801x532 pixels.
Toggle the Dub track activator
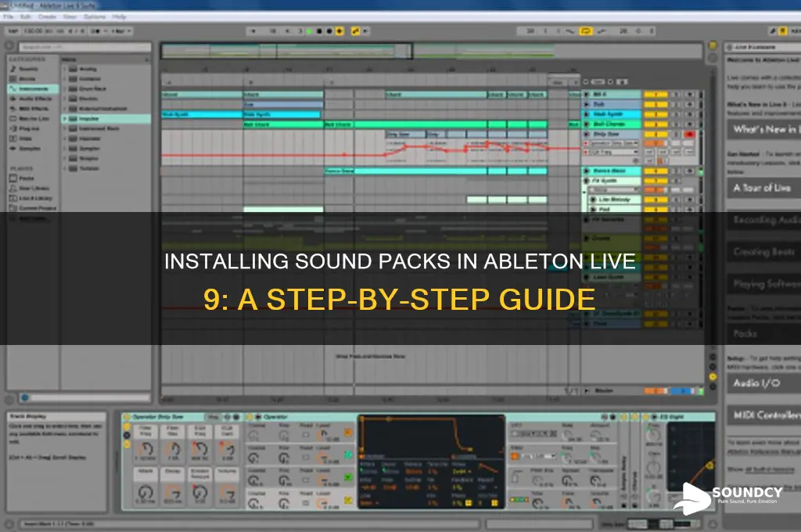point(656,104)
